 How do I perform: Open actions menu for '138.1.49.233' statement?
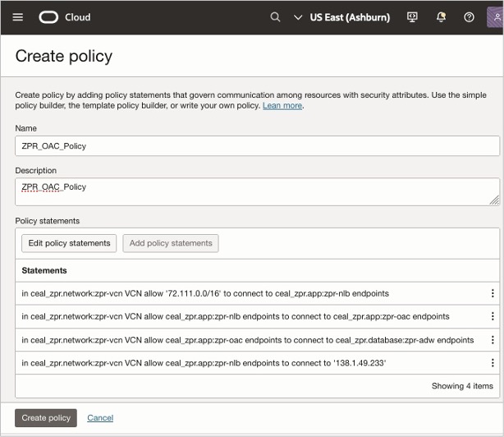493,363
